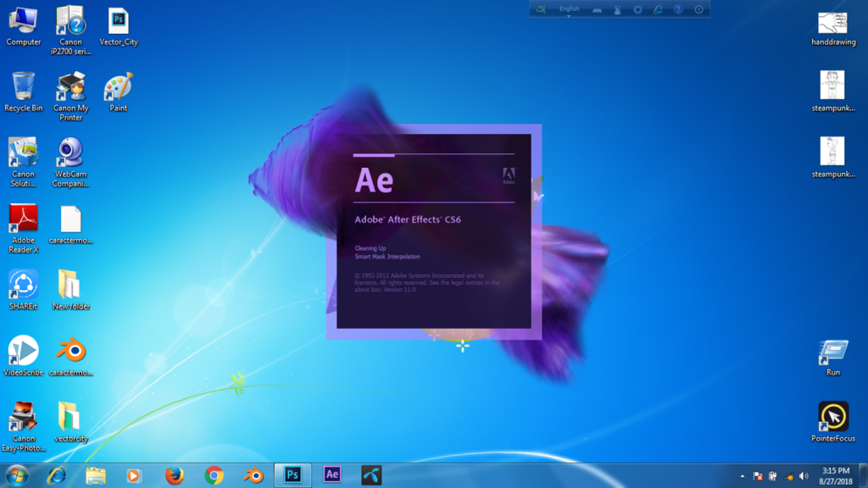
Task: Launch Google Chrome from the taskbar
Action: (x=214, y=475)
